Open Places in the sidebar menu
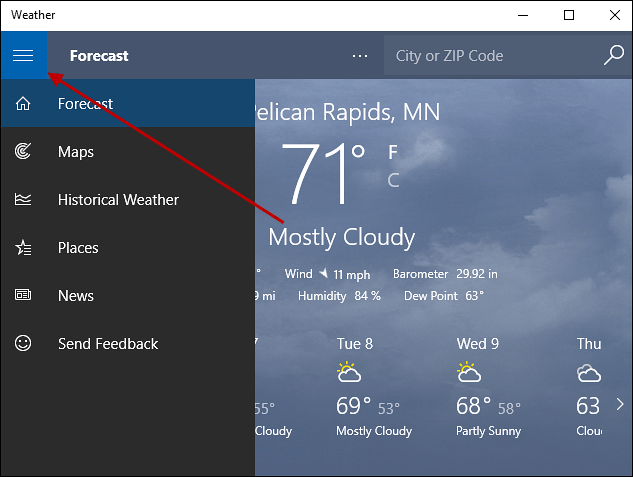This screenshot has width=633, height=477. click(128, 247)
